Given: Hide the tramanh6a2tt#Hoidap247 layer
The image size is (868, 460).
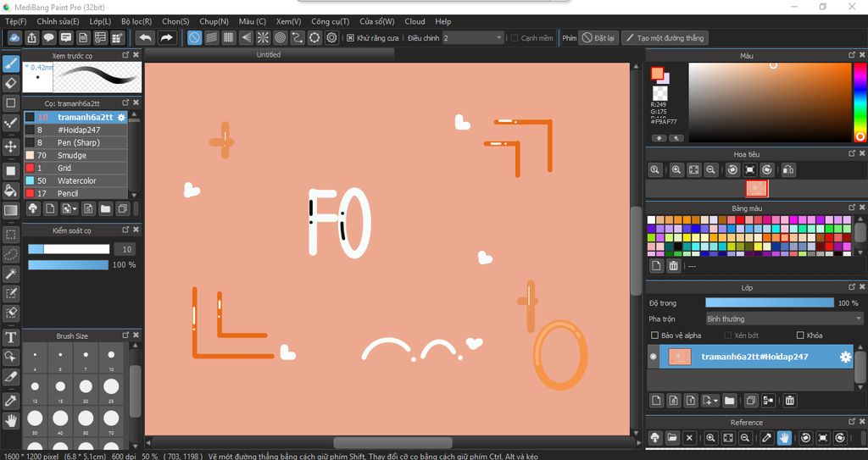Looking at the screenshot, I should tap(654, 357).
